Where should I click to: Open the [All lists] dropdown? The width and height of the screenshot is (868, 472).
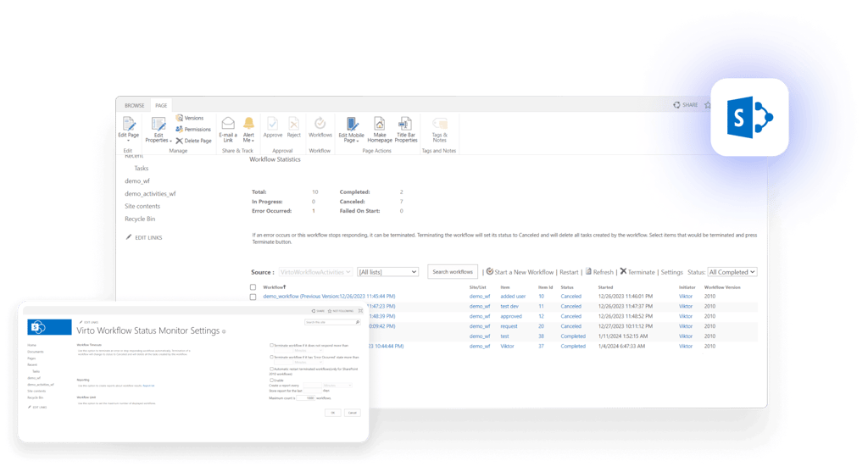pyautogui.click(x=387, y=272)
